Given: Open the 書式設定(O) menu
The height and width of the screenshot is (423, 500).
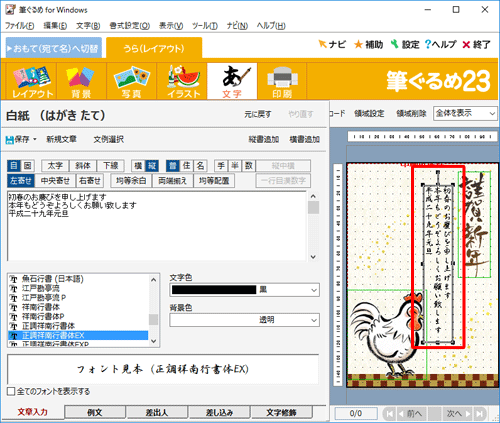Looking at the screenshot, I should coord(130,26).
